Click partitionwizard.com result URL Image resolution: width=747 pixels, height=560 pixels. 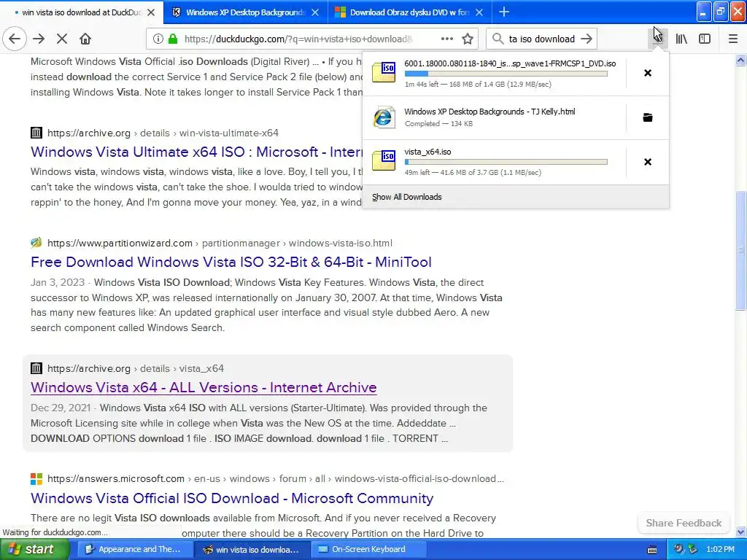point(220,244)
